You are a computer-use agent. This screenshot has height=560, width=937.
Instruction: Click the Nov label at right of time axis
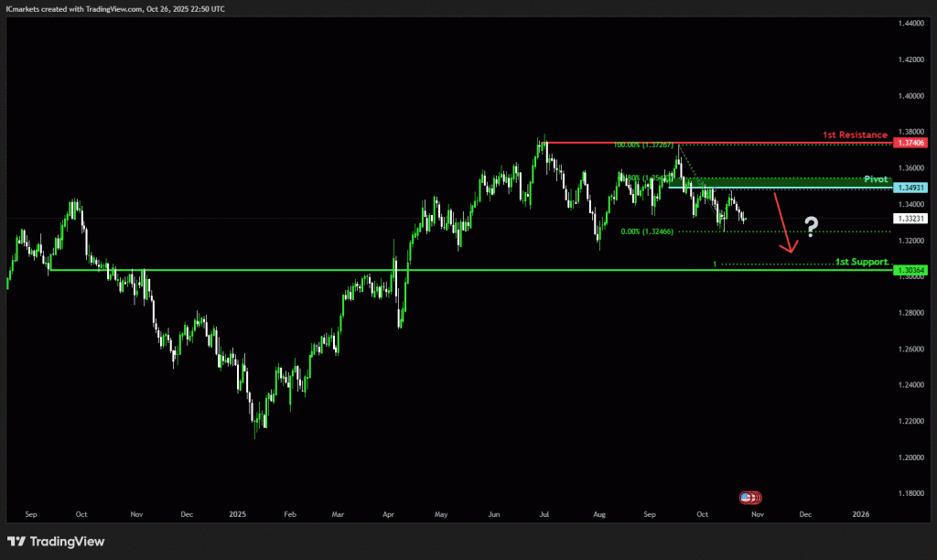tap(757, 514)
